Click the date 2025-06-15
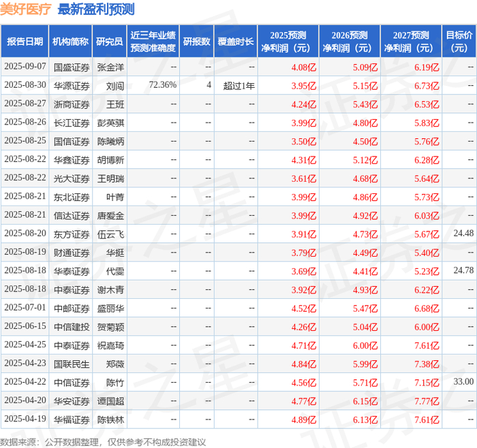This screenshot has height=448, width=477. point(25,326)
